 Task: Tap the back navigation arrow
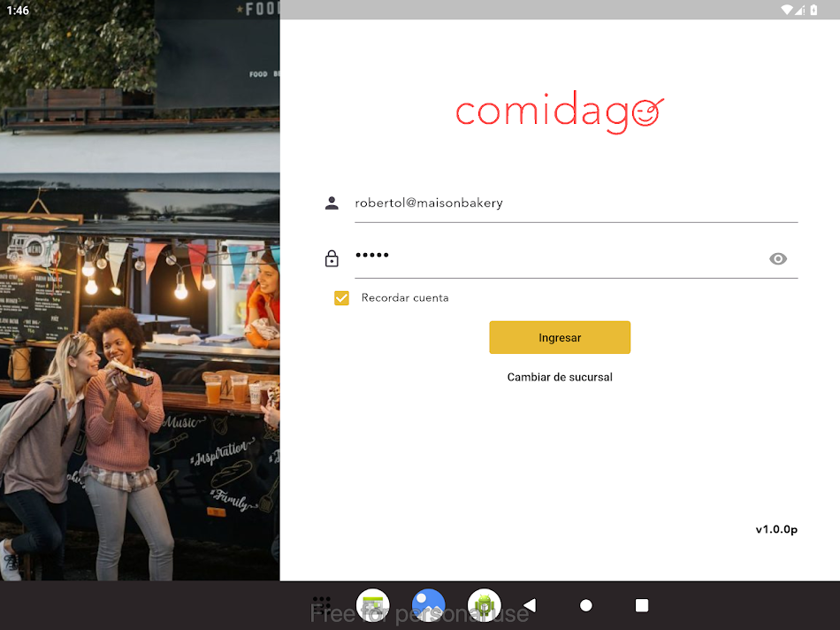tap(530, 605)
